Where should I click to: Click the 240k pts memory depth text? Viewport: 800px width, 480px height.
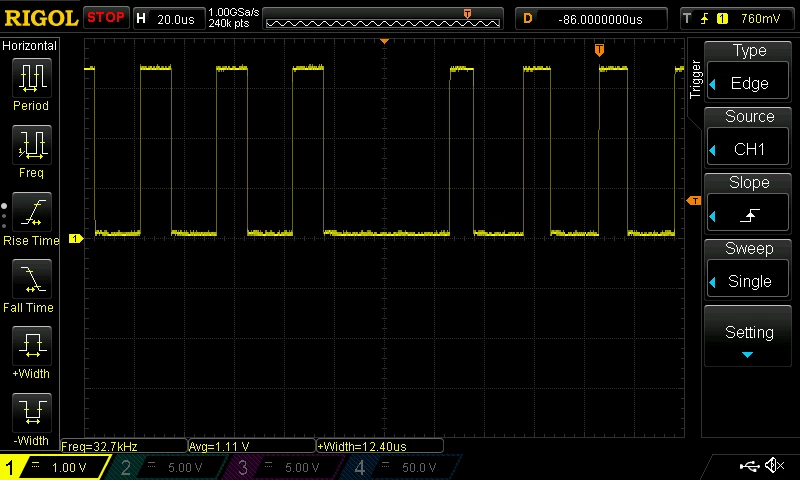coord(229,23)
